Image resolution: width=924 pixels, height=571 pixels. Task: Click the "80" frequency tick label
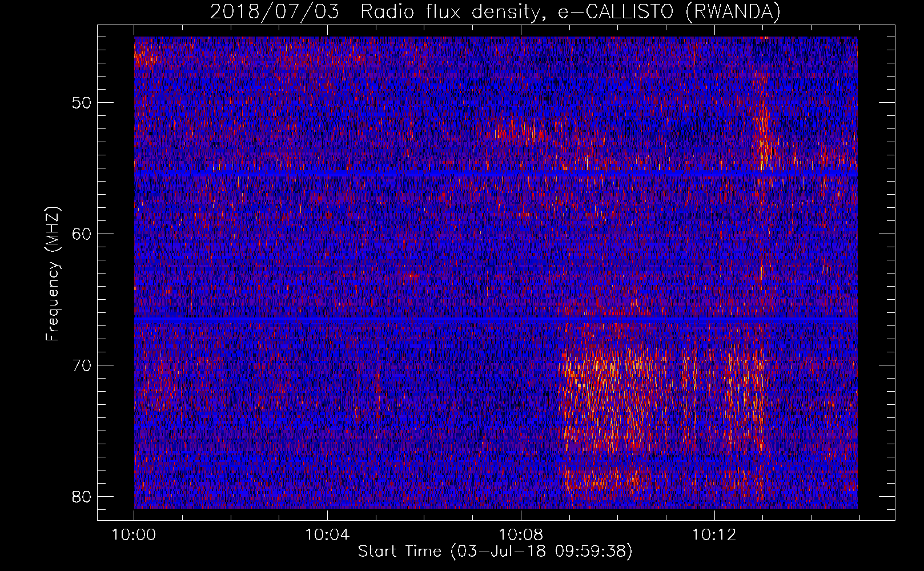tap(82, 497)
